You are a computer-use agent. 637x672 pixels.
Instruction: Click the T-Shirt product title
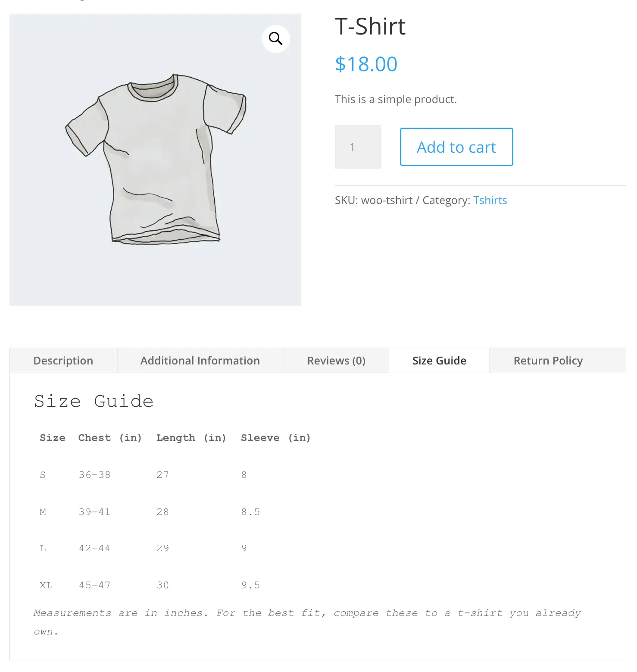coord(370,27)
